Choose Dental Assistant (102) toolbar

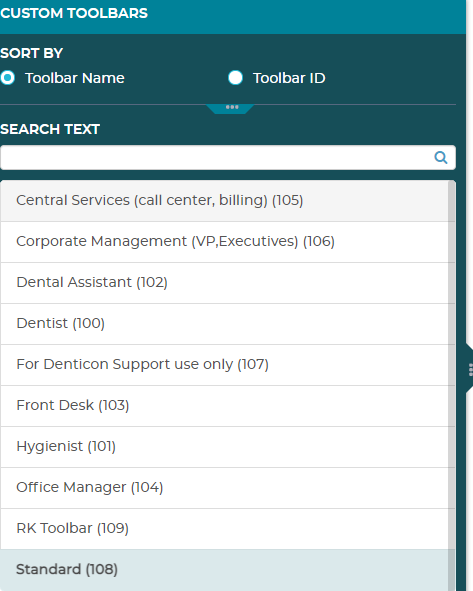(x=224, y=283)
